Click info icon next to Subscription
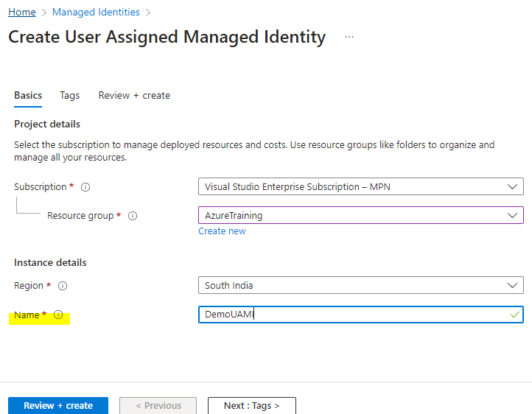 coord(85,187)
